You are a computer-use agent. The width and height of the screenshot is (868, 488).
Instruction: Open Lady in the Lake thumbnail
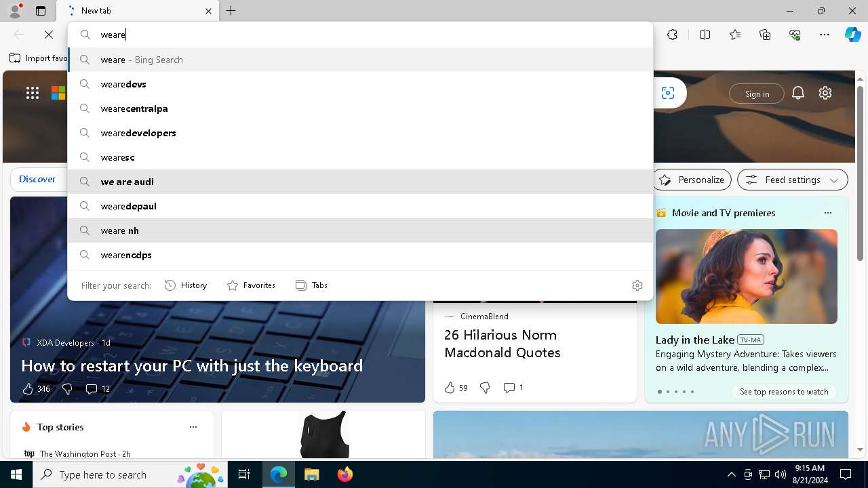pyautogui.click(x=747, y=277)
